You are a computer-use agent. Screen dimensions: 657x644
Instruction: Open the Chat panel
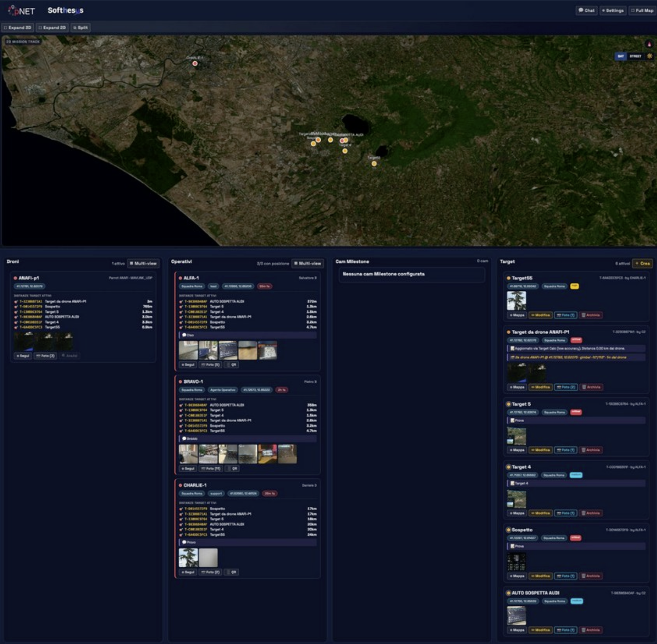[586, 11]
